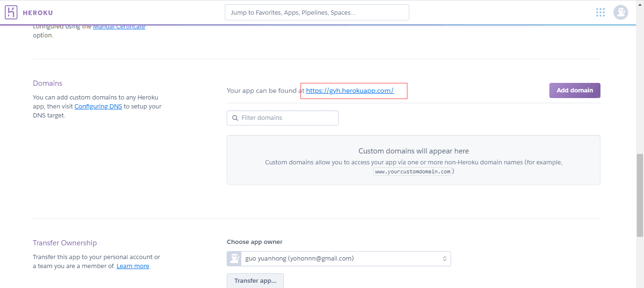The image size is (644, 288).
Task: Expand the app owner dropdown arrows
Action: 444,259
